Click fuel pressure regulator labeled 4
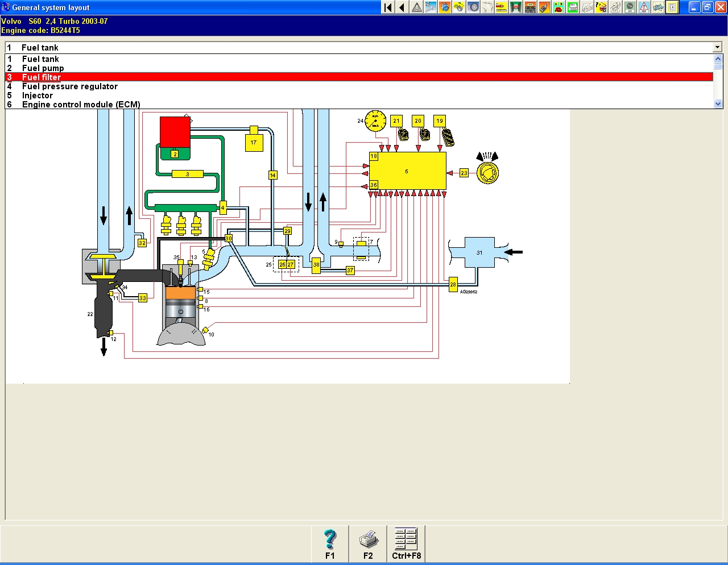The image size is (728, 565). [223, 207]
